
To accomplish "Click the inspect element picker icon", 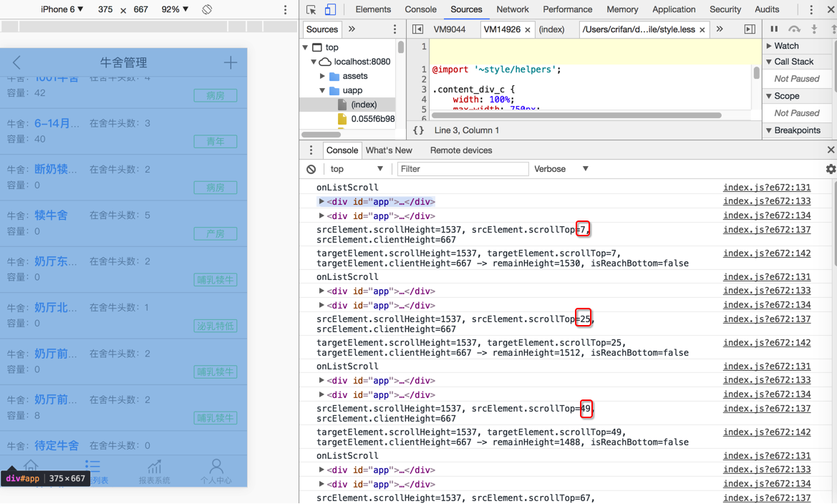I will [x=311, y=9].
